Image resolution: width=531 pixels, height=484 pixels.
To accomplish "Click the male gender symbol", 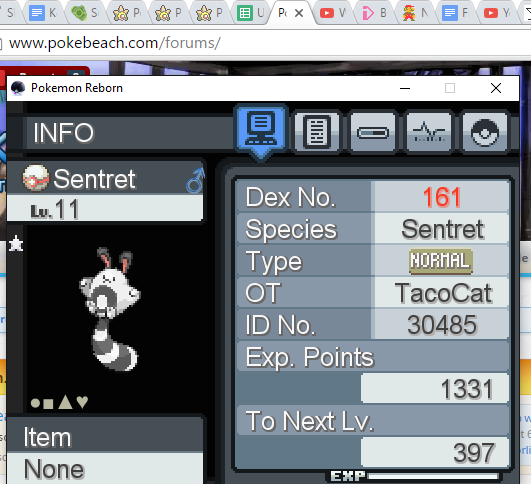I will [x=195, y=180].
